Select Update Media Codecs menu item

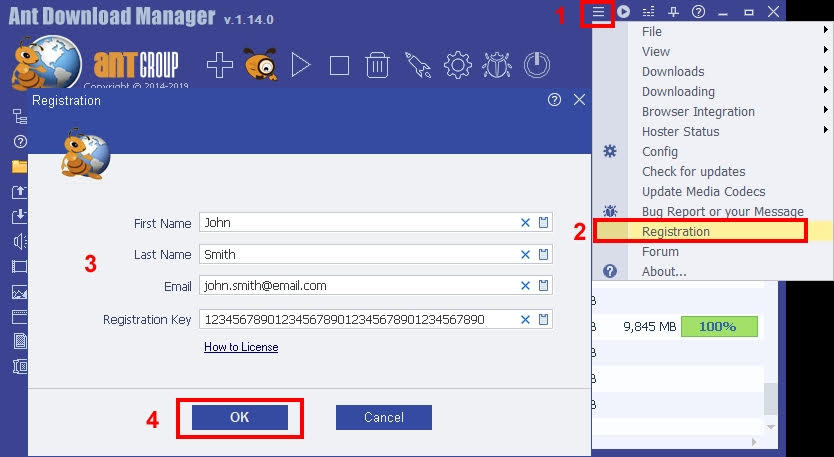click(x=712, y=192)
